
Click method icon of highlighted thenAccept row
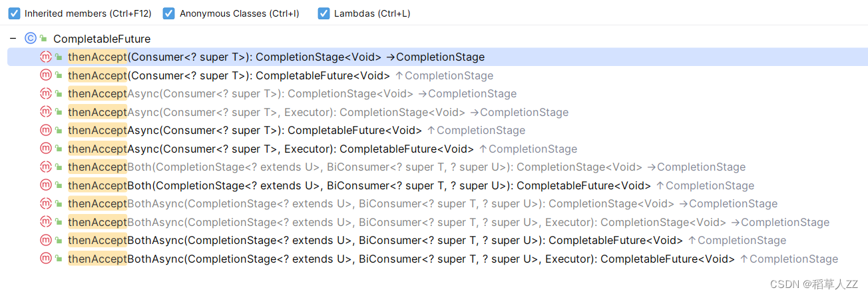tap(46, 57)
